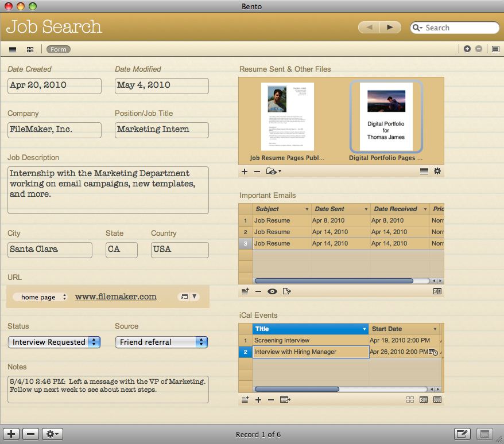
Task: Open the Source dropdown showing Friend referral
Action: point(161,342)
